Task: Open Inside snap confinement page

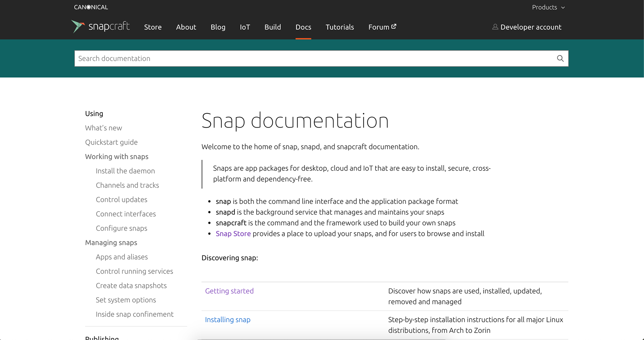Action: (x=135, y=314)
